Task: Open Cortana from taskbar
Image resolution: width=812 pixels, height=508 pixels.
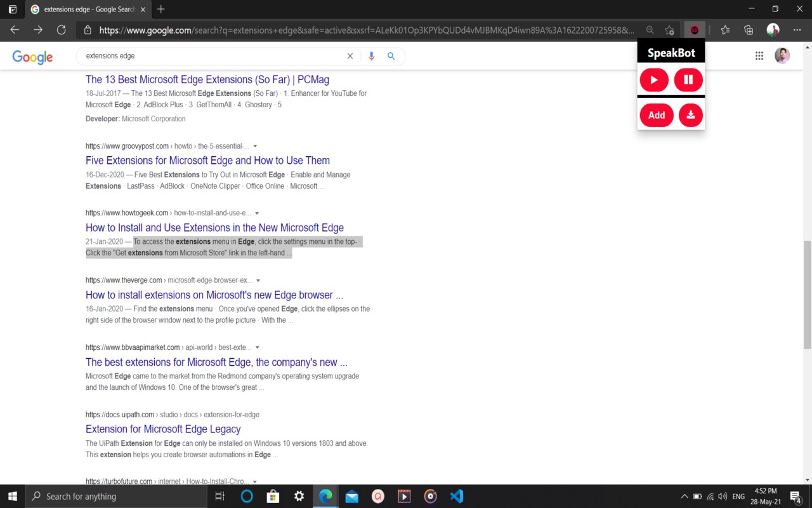Action: click(247, 496)
